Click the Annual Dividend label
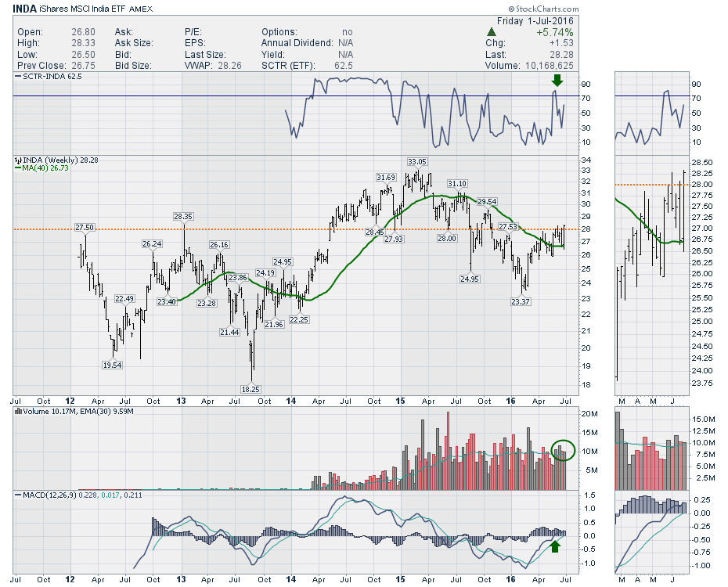 point(297,43)
